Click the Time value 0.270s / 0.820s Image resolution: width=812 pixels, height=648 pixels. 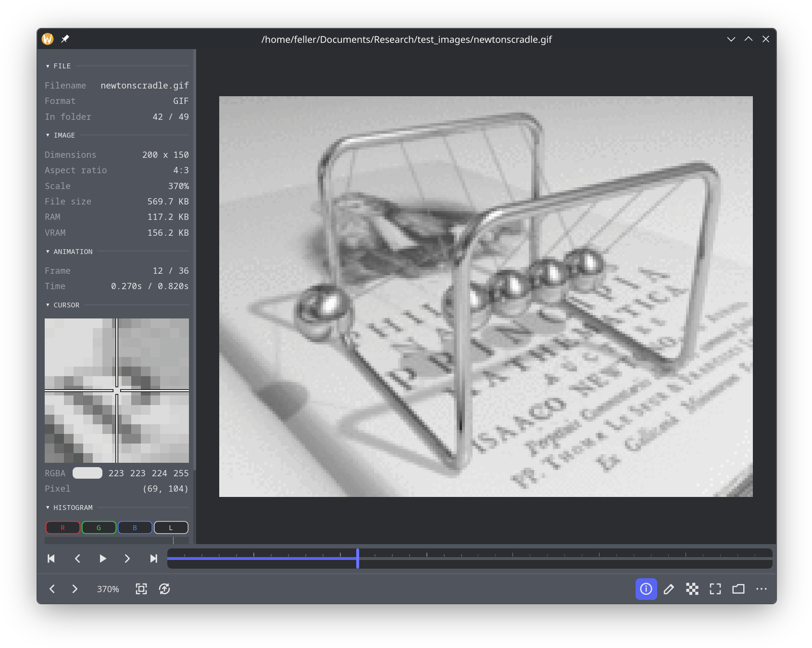tap(150, 286)
